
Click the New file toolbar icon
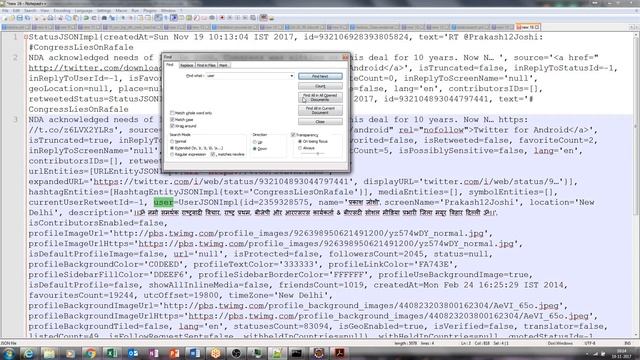pos(5,18)
